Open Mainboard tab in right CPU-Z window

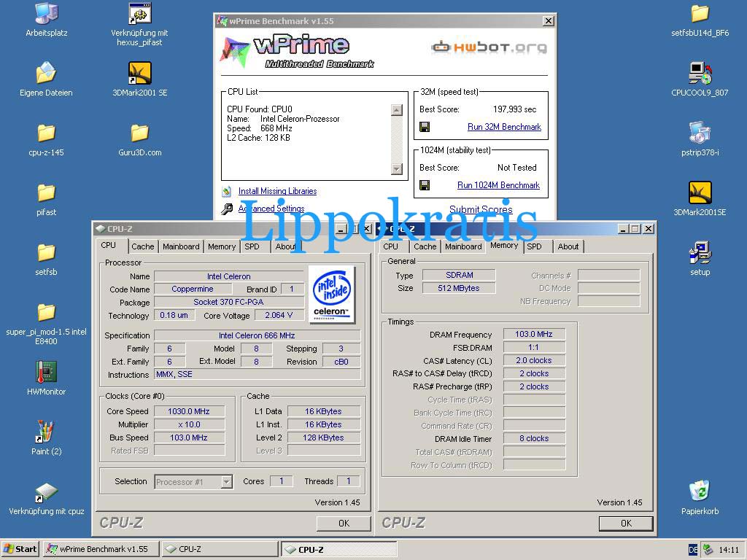click(463, 246)
